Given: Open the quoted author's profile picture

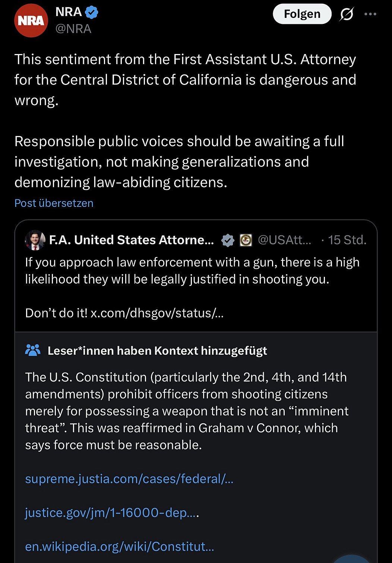Looking at the screenshot, I should (35, 240).
